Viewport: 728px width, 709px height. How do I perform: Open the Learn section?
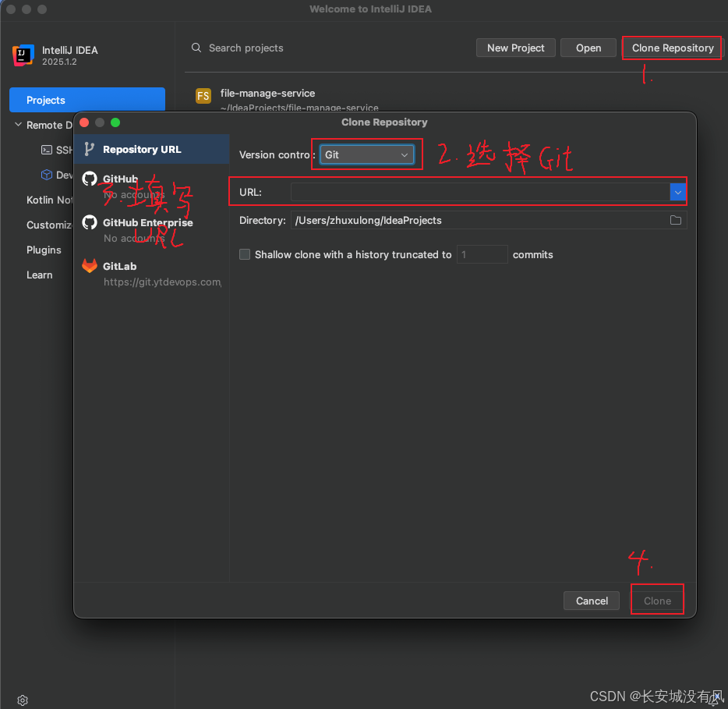(40, 275)
